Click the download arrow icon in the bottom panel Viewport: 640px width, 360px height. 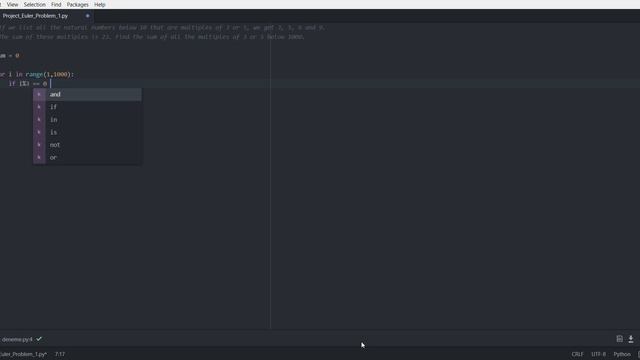[631, 339]
